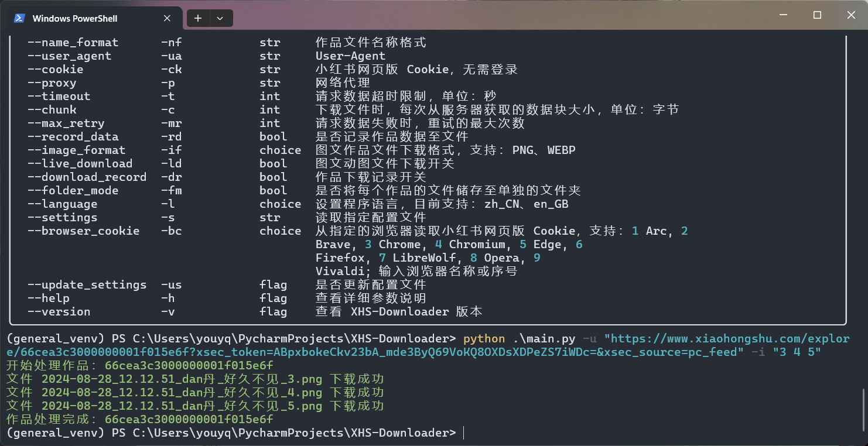Click the 好久不见_3.png download line
The width and height of the screenshot is (868, 446).
(x=194, y=379)
